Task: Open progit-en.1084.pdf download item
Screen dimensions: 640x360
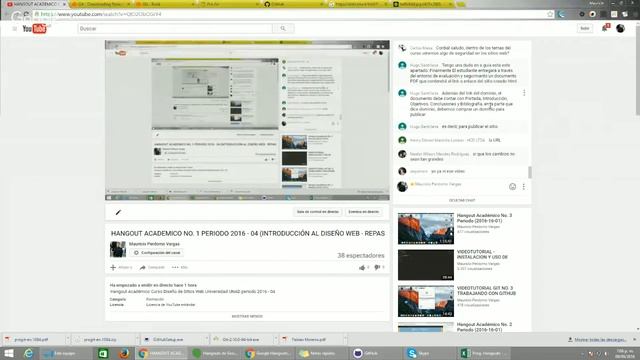Action: tap(32, 339)
